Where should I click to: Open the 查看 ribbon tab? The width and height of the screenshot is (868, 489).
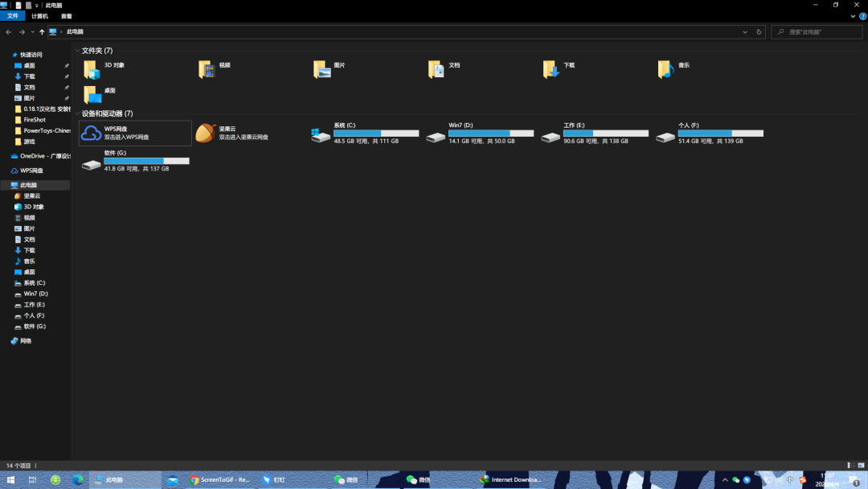click(x=67, y=16)
